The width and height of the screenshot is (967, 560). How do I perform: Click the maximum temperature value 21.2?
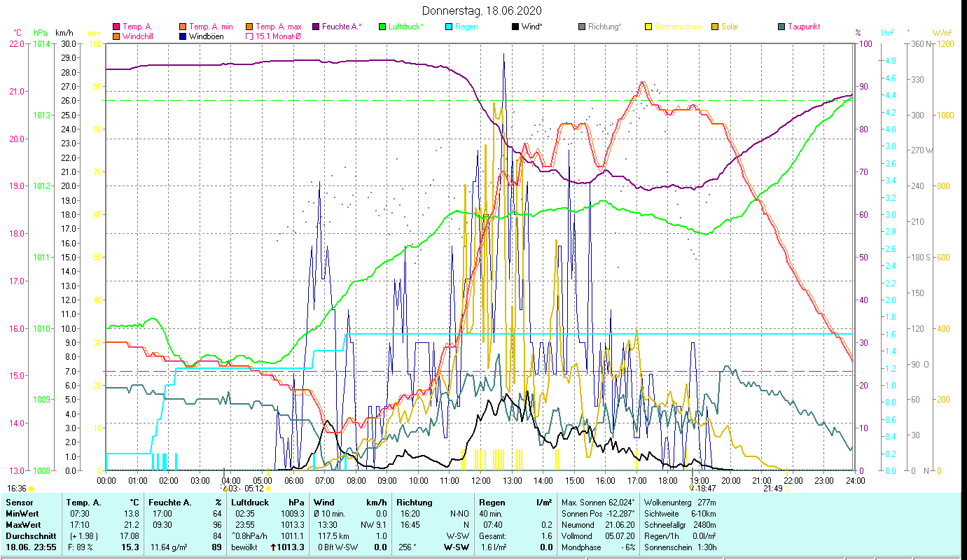[132, 525]
